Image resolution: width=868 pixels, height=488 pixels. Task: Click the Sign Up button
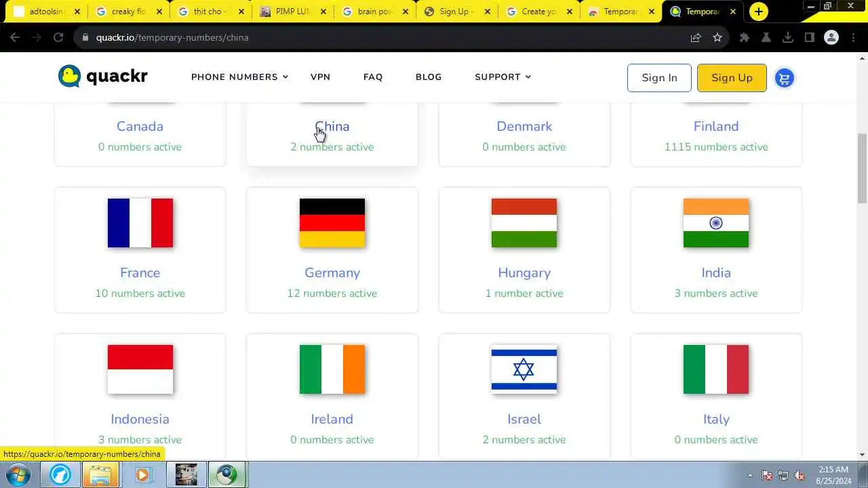click(x=732, y=78)
